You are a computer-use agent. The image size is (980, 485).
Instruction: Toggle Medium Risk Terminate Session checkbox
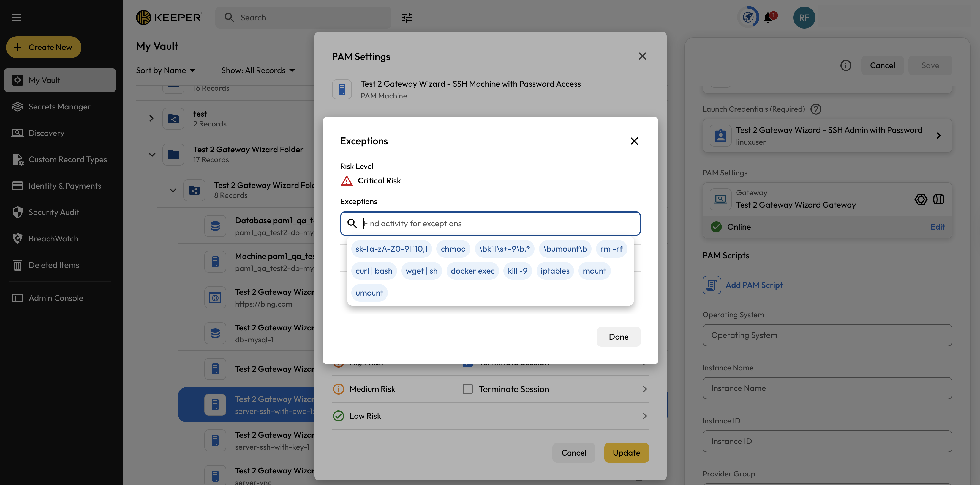point(467,389)
